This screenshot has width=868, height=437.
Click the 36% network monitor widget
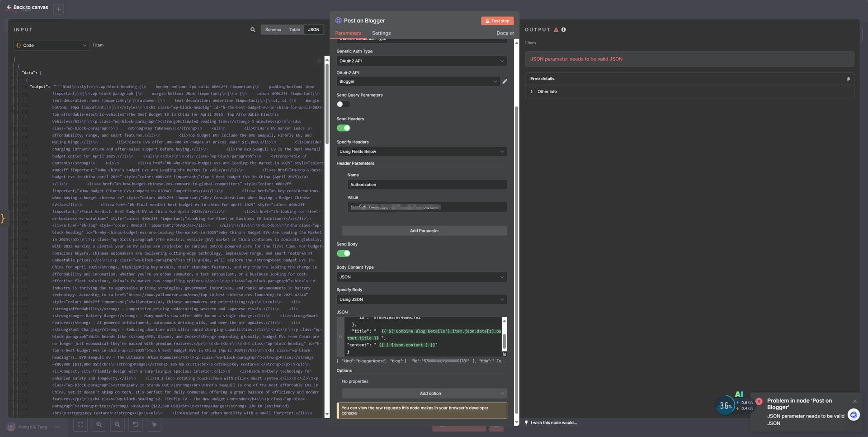pos(726,405)
